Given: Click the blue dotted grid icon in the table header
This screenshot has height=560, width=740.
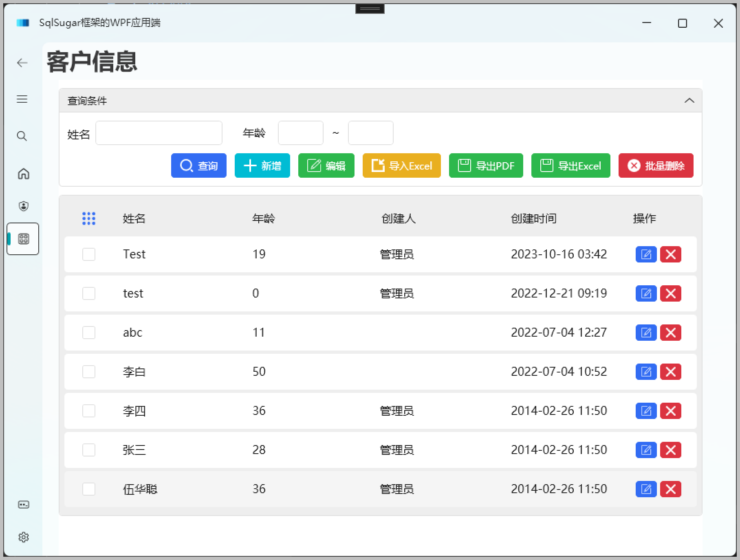Looking at the screenshot, I should click(x=89, y=218).
